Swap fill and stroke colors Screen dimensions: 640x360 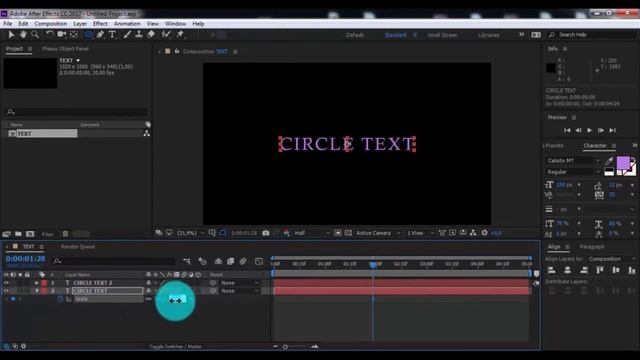pos(633,160)
